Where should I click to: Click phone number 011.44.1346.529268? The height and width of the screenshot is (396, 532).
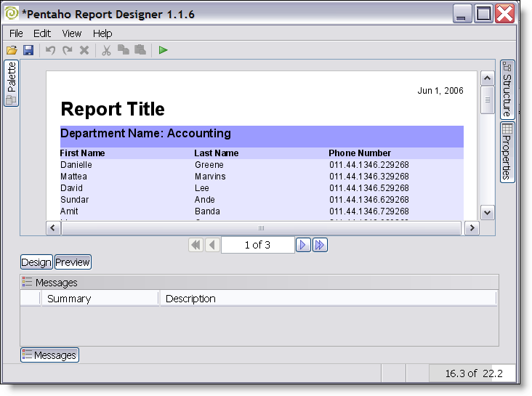click(369, 188)
